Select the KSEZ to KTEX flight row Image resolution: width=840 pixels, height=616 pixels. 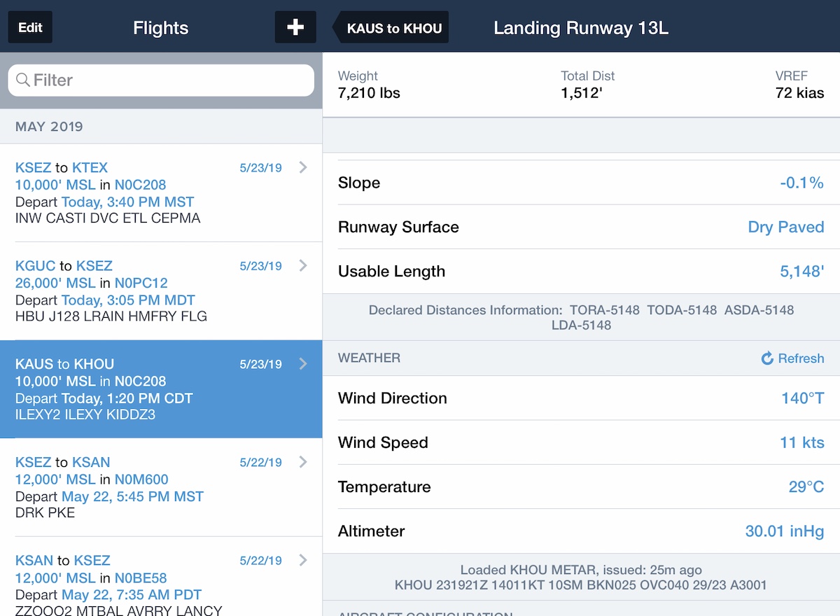click(161, 192)
